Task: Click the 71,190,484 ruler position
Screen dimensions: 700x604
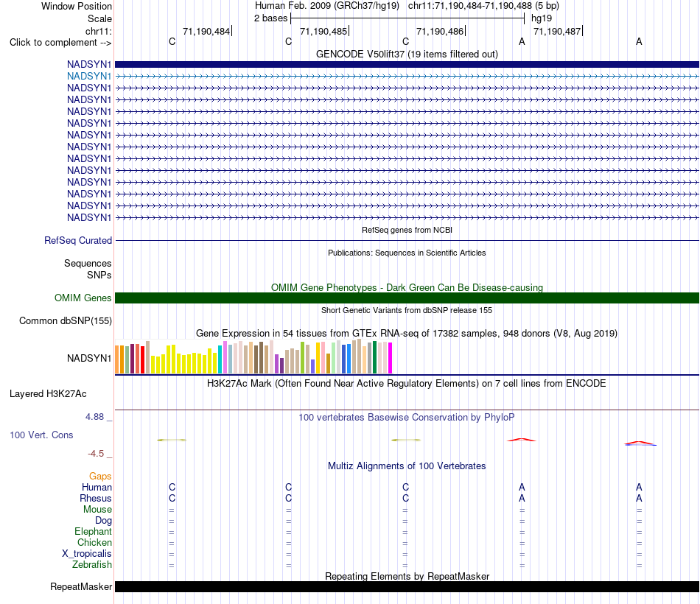Action: (206, 31)
